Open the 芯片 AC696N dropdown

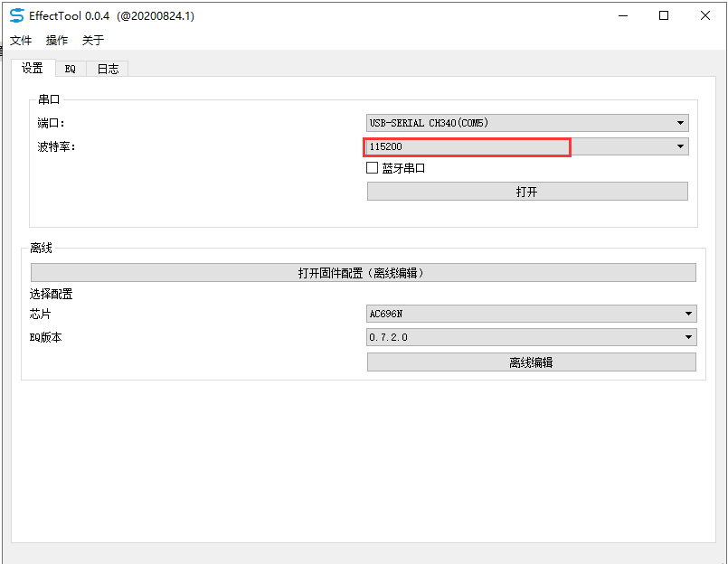click(531, 314)
